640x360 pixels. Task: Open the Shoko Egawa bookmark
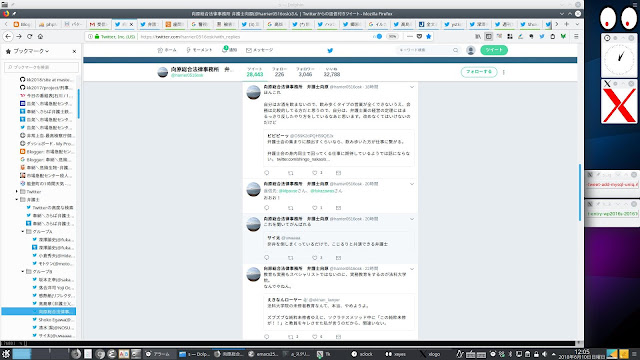[53, 320]
